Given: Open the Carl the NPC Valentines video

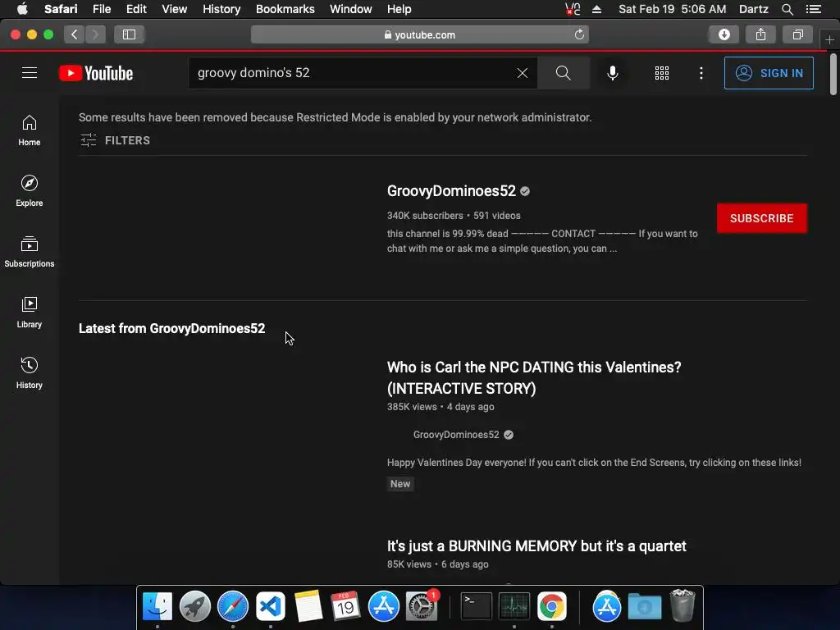Looking at the screenshot, I should (x=534, y=377).
